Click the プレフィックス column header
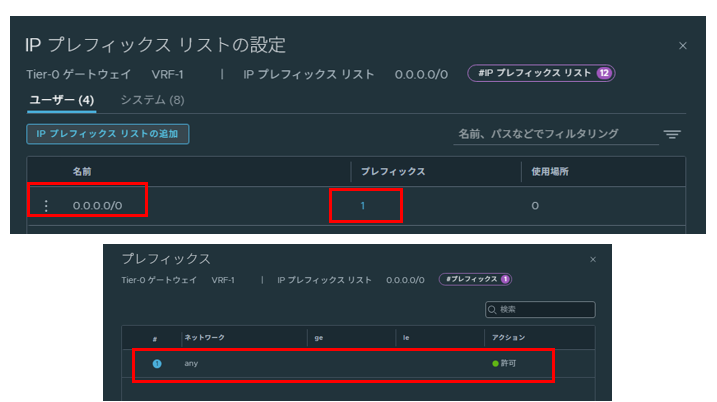This screenshot has width=717, height=402. point(393,172)
